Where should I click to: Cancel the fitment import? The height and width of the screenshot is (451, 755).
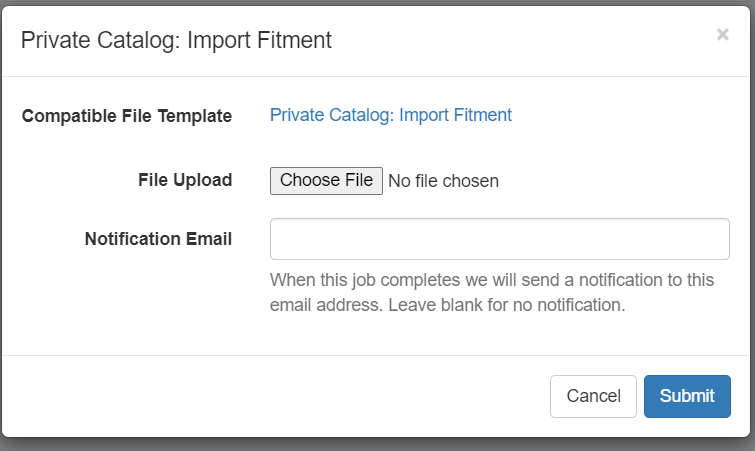click(593, 396)
